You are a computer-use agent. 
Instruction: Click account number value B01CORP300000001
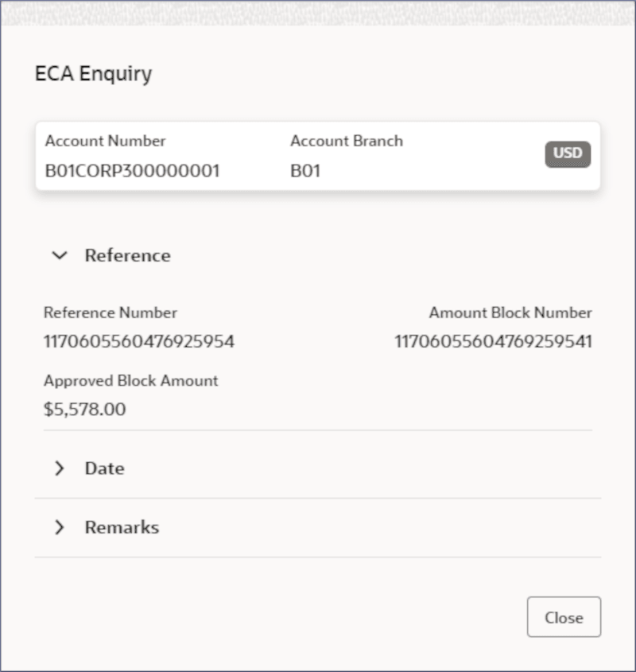[132, 170]
